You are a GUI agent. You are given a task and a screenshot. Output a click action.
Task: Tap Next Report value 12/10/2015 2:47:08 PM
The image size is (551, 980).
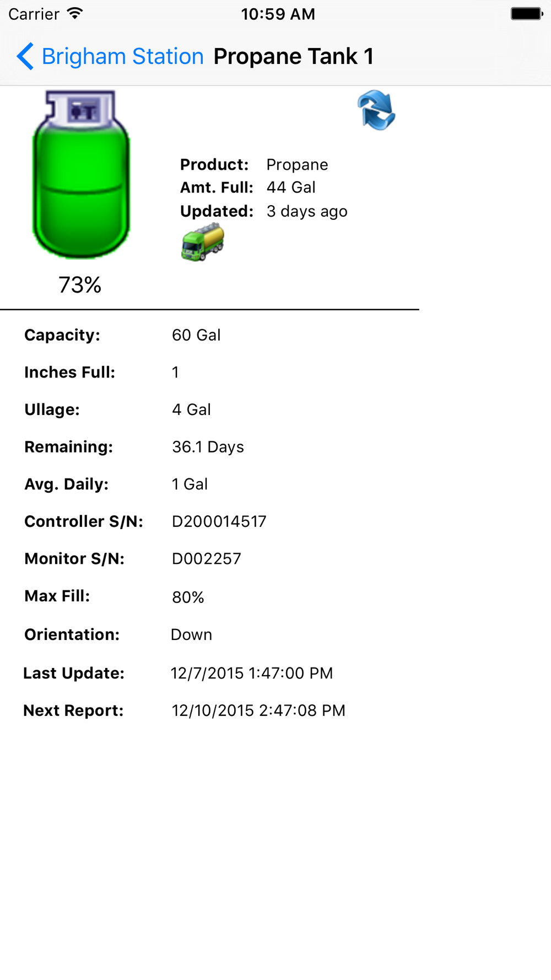258,710
